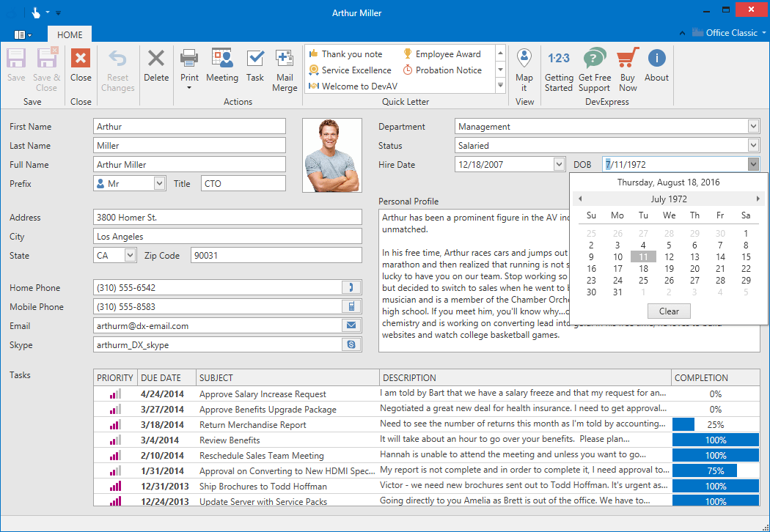This screenshot has width=770, height=532.
Task: Go to next month in calendar
Action: (758, 199)
